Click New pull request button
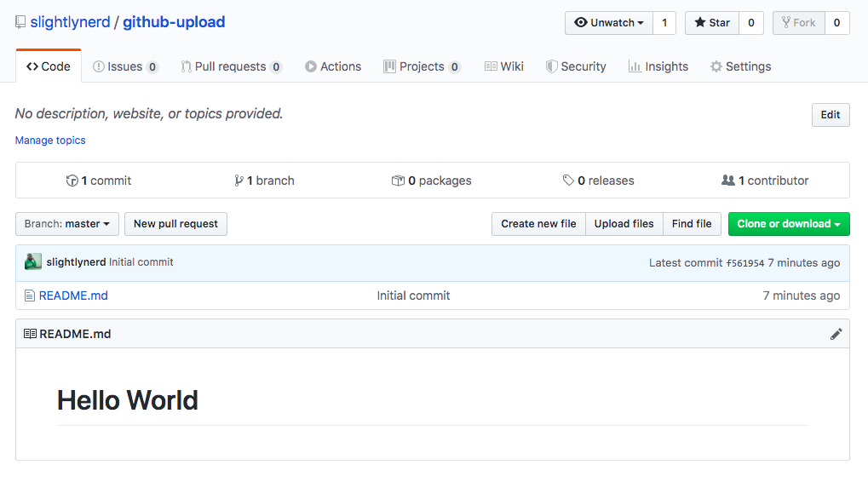 [x=175, y=224]
